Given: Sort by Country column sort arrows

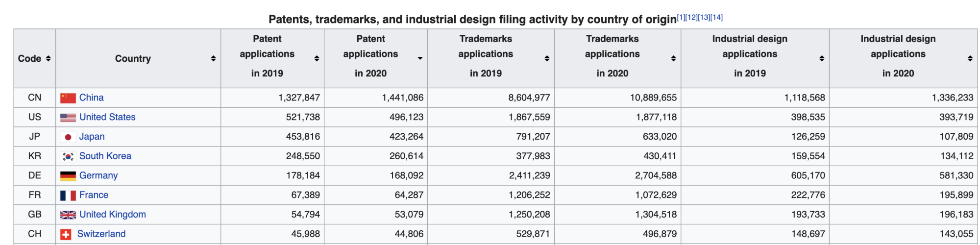Looking at the screenshot, I should (x=213, y=58).
